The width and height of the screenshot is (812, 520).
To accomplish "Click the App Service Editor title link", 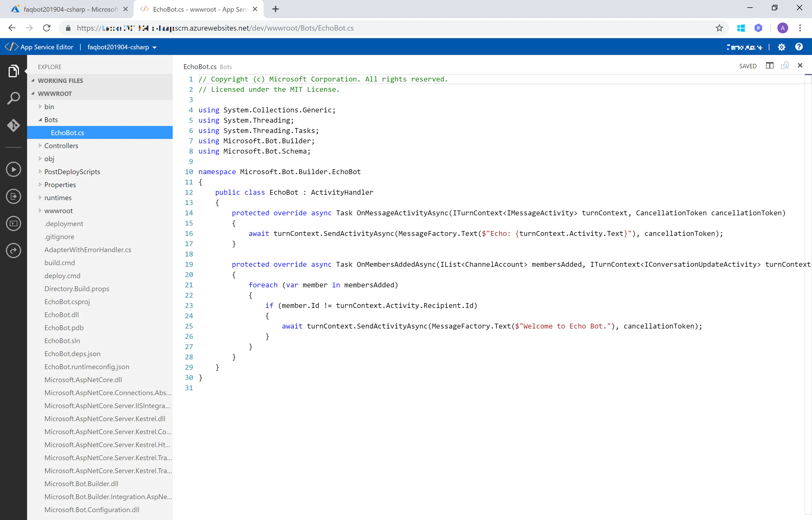I will coord(47,47).
